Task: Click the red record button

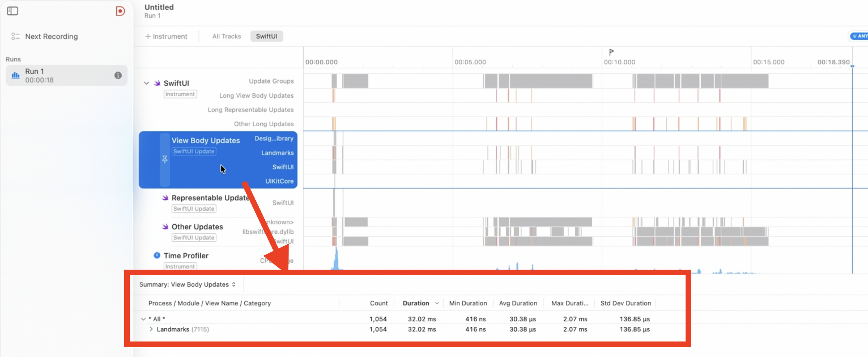Action: 120,11
